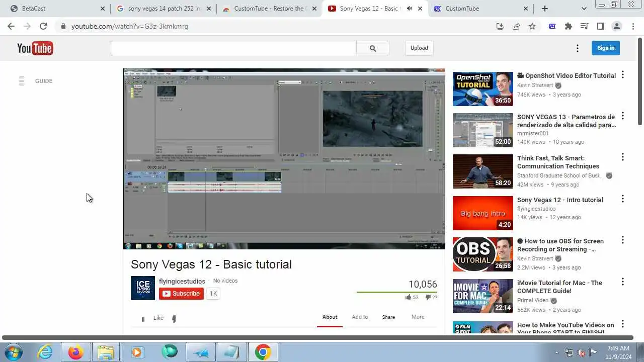644x362 pixels.
Task: Switch to the last CustomTube tab
Action: click(x=480, y=9)
